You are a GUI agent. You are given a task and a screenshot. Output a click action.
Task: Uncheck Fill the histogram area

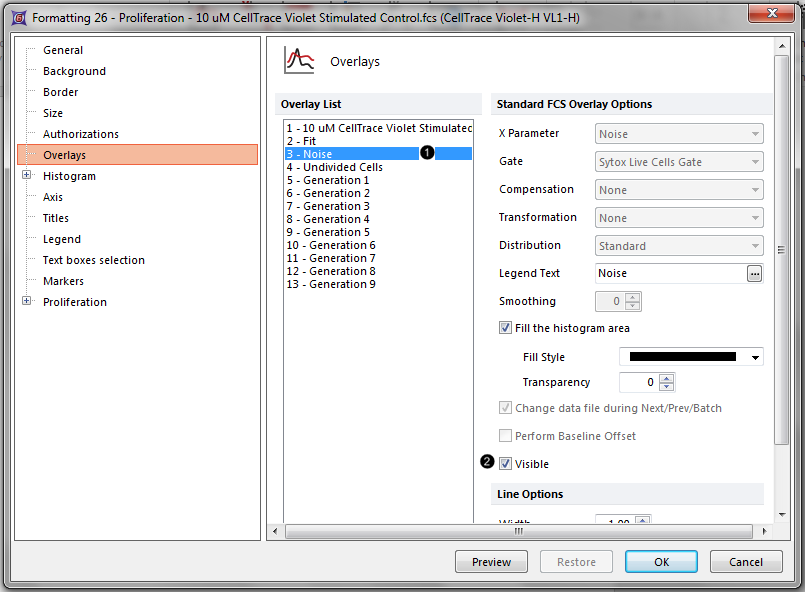point(506,328)
